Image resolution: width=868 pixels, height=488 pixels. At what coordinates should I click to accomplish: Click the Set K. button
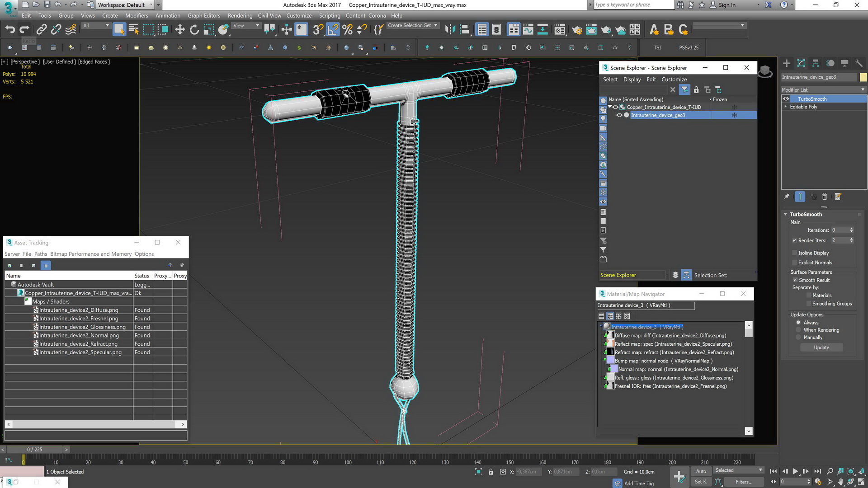[x=701, y=482]
